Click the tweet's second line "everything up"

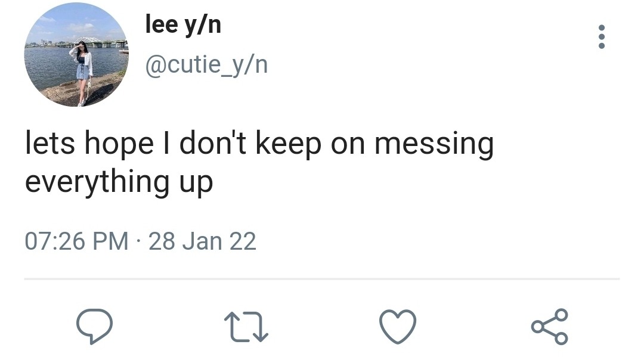click(119, 182)
